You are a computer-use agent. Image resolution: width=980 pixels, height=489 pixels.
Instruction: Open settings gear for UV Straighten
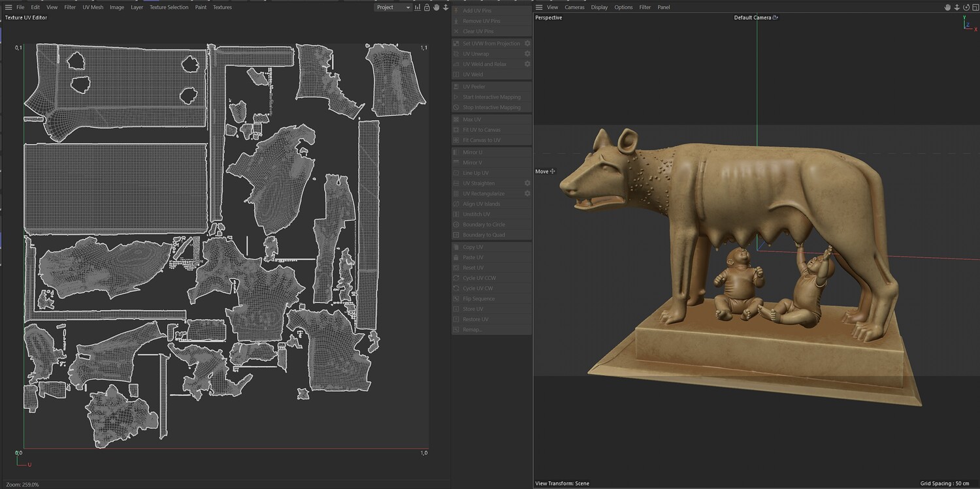click(527, 183)
